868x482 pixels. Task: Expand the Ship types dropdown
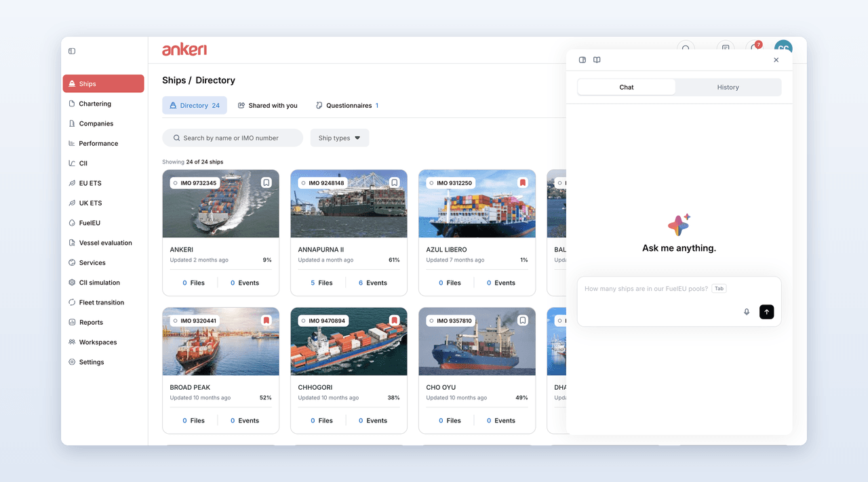340,138
